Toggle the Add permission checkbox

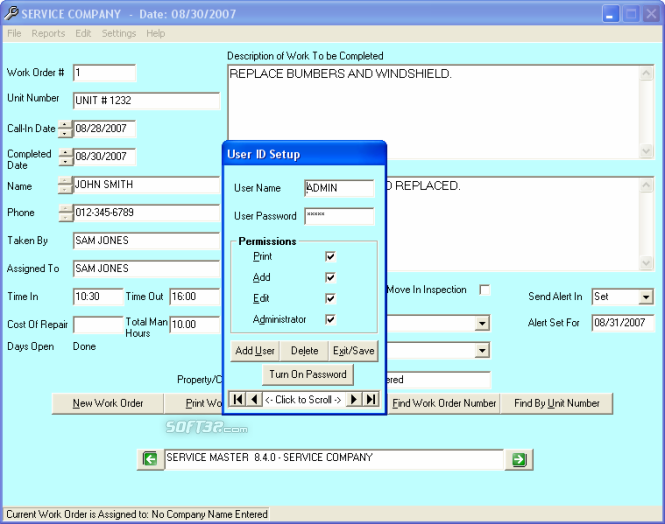click(x=330, y=277)
